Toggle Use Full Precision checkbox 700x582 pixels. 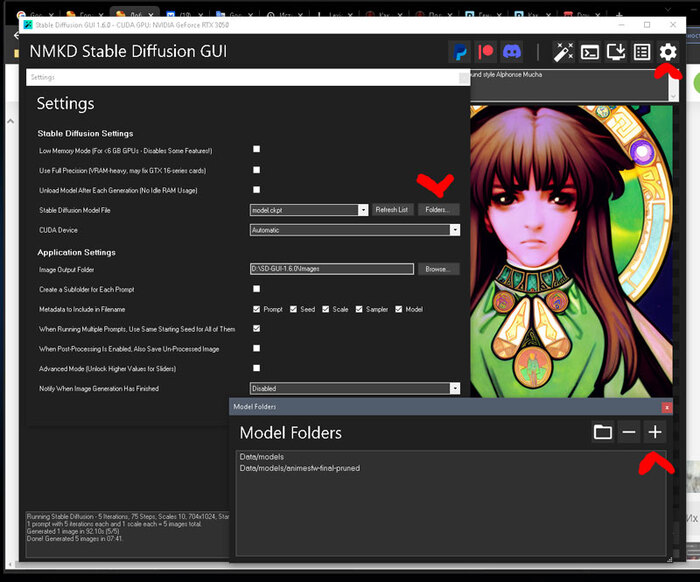[257, 170]
